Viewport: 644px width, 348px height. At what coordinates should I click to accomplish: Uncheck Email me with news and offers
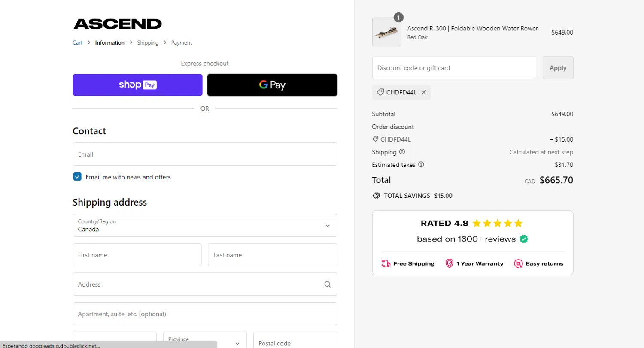click(x=77, y=177)
